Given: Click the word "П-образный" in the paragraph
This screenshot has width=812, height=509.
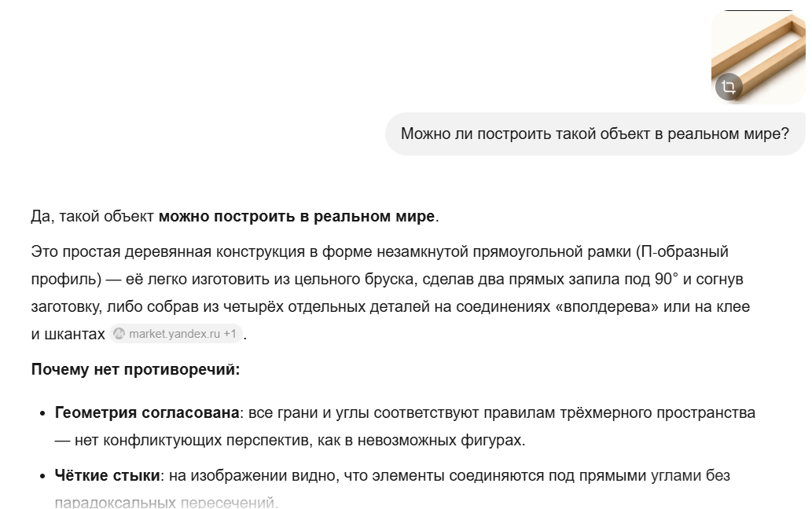Looking at the screenshot, I should (685, 252).
